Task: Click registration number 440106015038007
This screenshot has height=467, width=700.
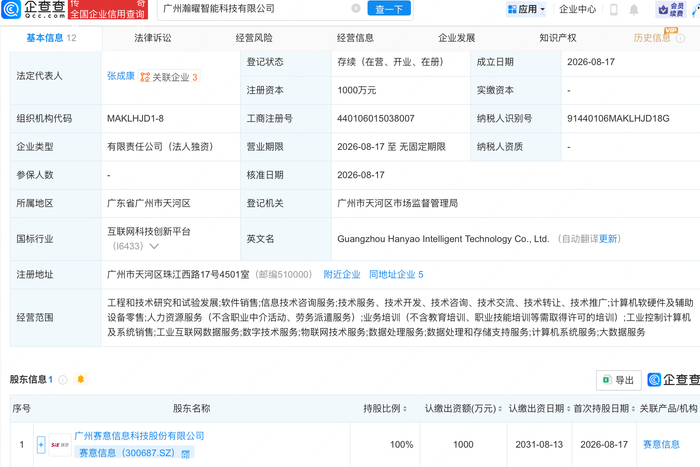Action: [x=375, y=118]
